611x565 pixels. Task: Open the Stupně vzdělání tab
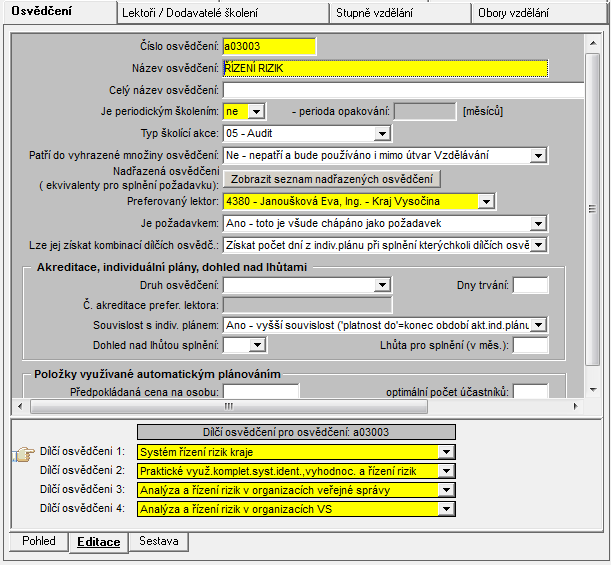click(400, 13)
